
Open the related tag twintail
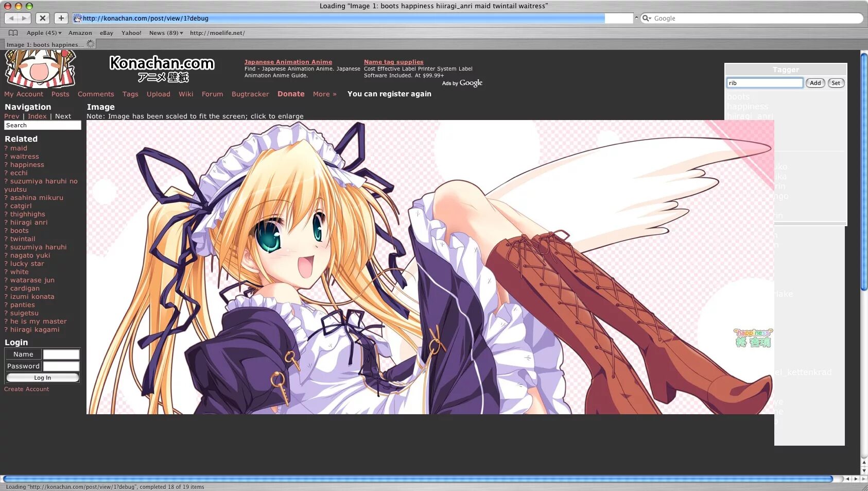[23, 239]
